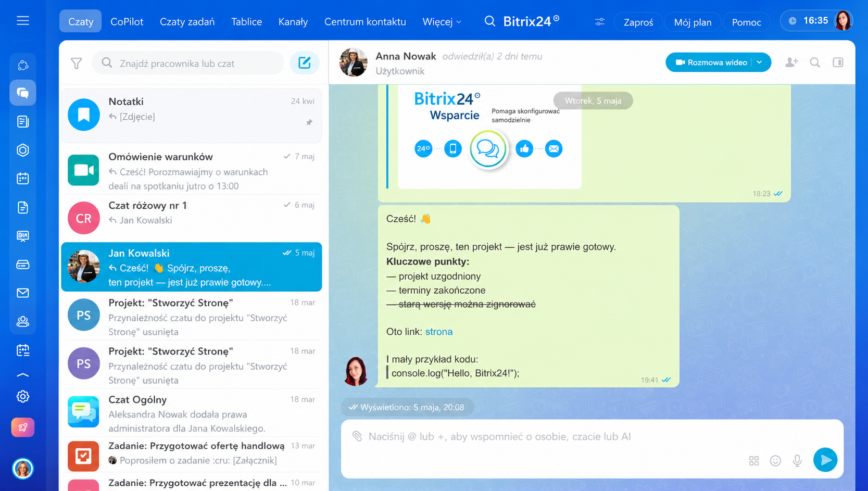Expand the Rozmowa wideo dropdown arrow
868x491 pixels.
760,62
